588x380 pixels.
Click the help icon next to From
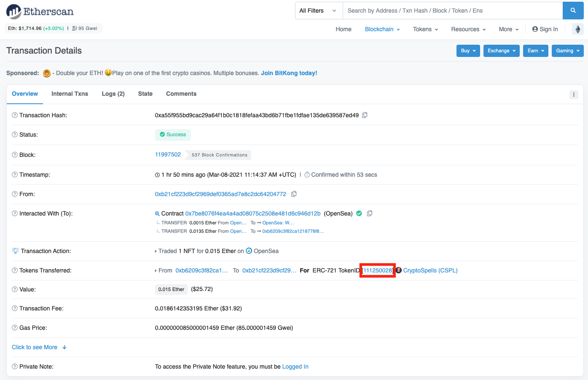pos(15,194)
